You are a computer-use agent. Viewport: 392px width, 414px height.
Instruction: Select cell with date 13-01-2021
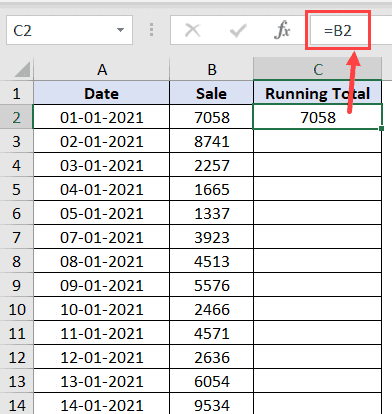click(101, 381)
